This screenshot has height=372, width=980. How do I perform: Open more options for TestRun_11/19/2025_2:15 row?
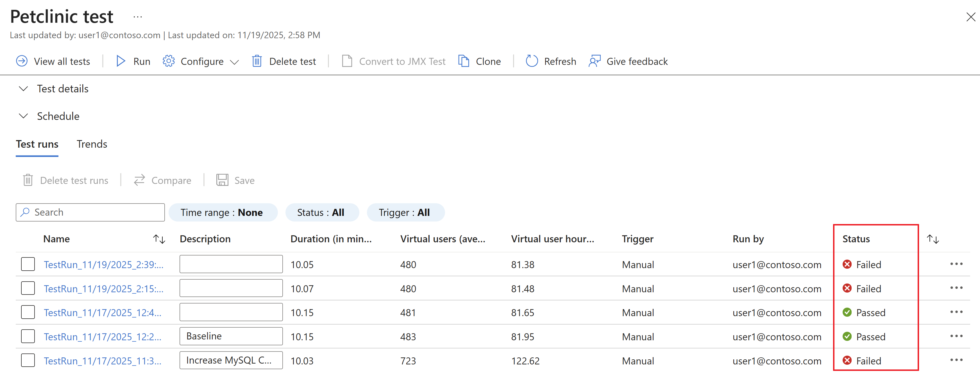pos(956,288)
